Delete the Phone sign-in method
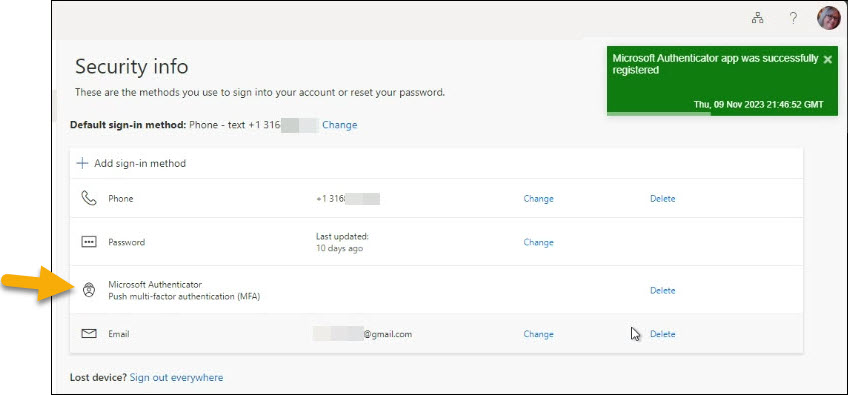Image resolution: width=848 pixels, height=395 pixels. tap(662, 199)
